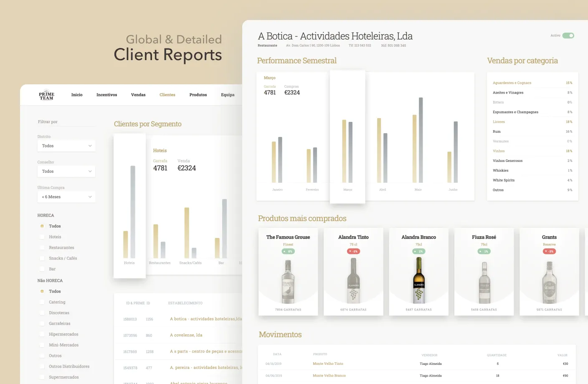This screenshot has height=384, width=588.
Task: Select Espumantes e Champagnes category
Action: [x=532, y=112]
